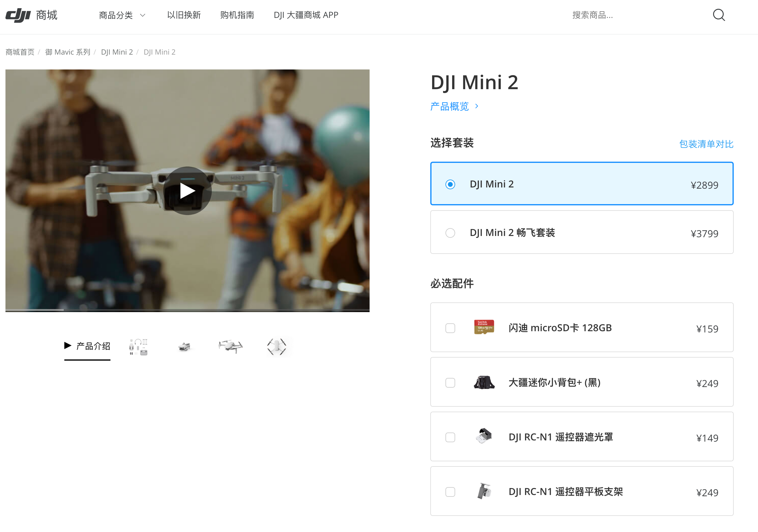Click the 商城 text beside the logo

[x=47, y=15]
